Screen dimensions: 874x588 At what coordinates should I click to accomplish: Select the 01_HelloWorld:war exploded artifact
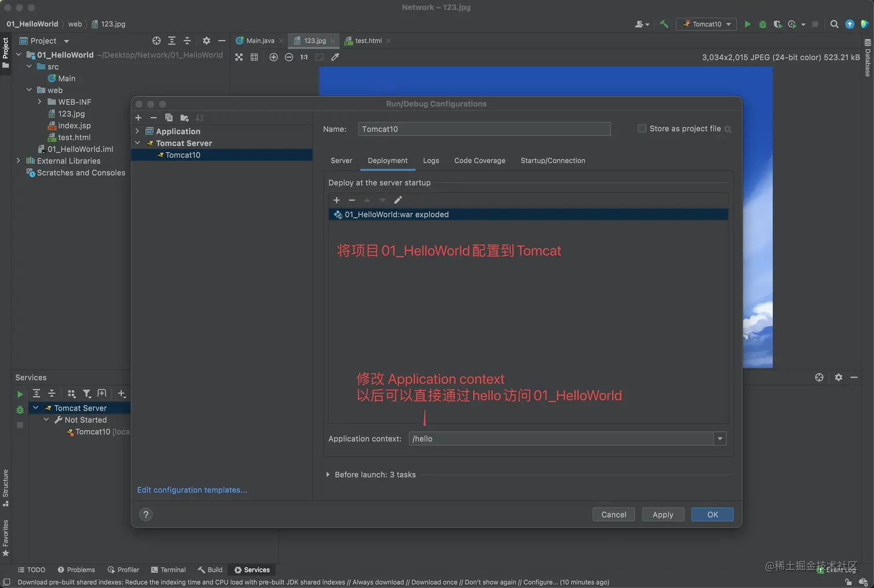tap(528, 215)
